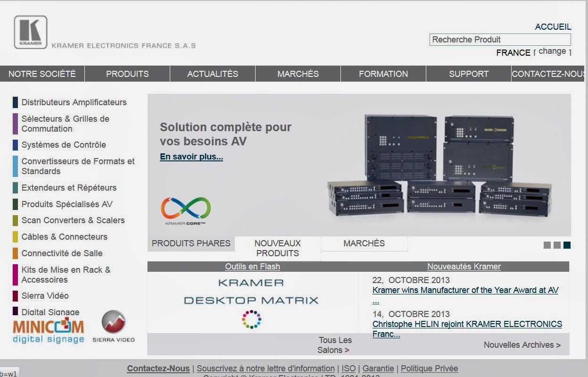Select the first gray banner slide indicator

[x=547, y=245]
